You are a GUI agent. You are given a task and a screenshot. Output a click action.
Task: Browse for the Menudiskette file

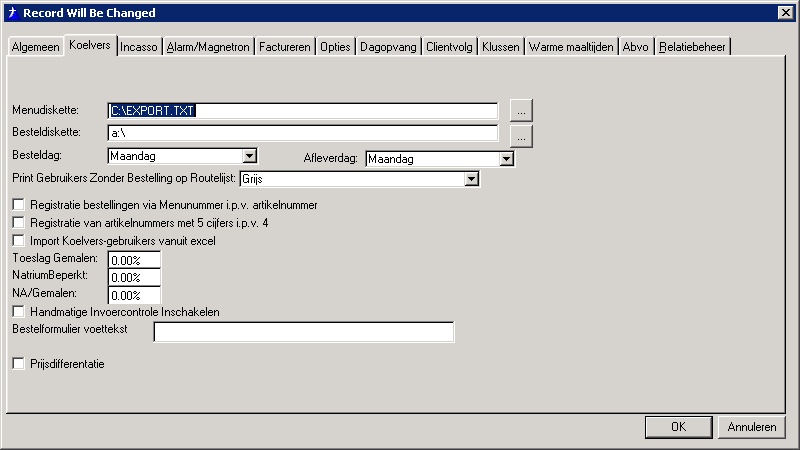point(521,111)
